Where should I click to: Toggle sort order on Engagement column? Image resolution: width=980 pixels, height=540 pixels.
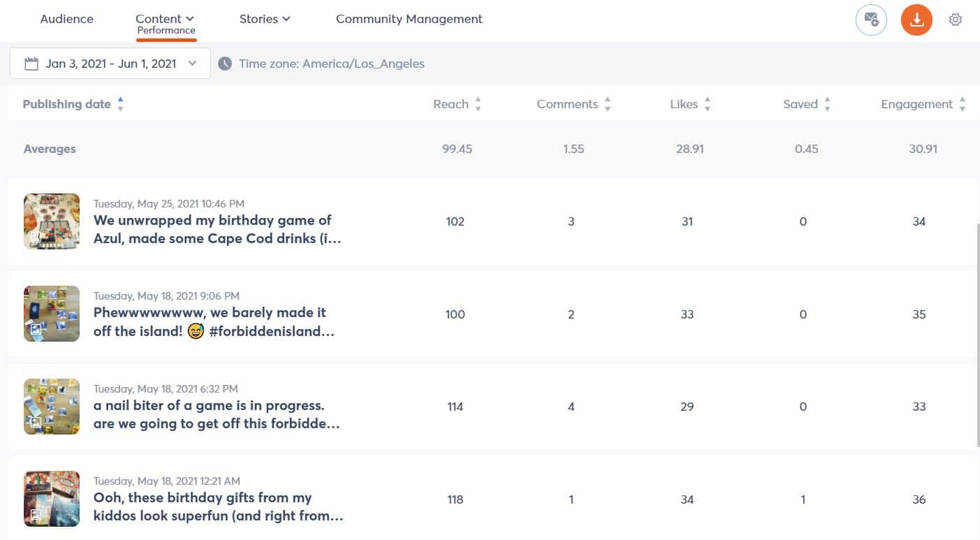coord(963,104)
